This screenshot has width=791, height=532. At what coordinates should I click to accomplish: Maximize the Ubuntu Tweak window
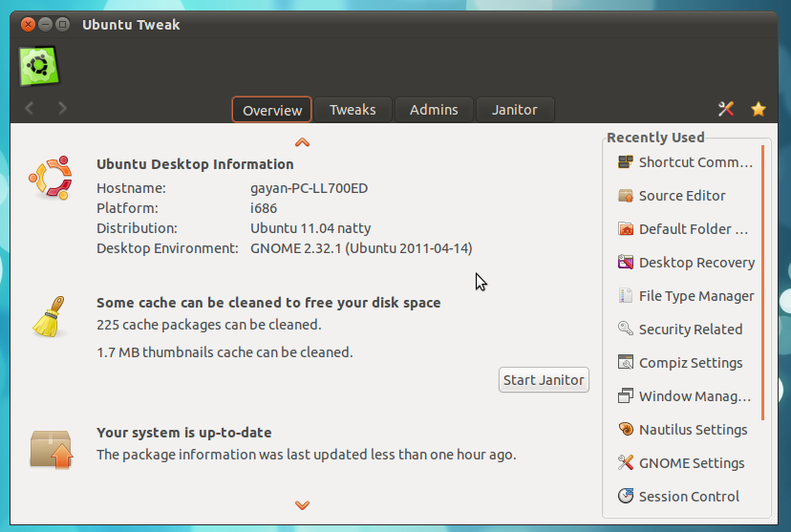(62, 24)
